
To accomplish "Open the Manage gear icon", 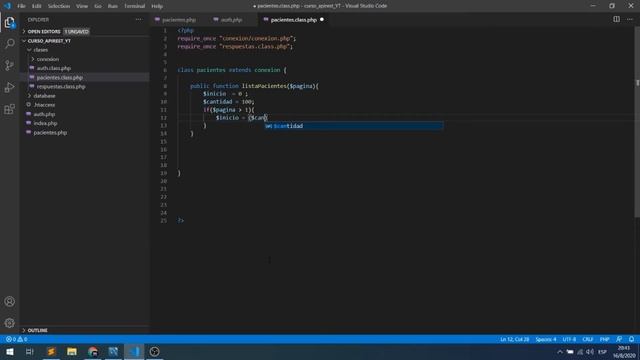I will pos(9,323).
